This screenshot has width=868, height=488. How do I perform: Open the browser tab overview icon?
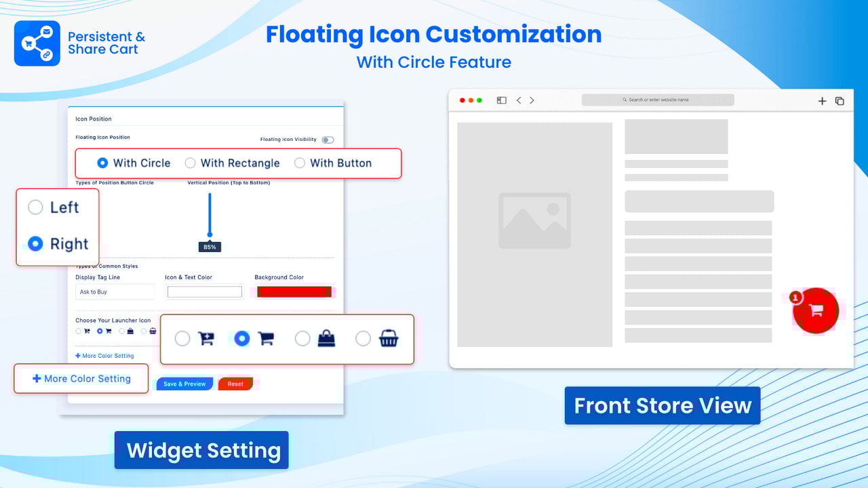pyautogui.click(x=840, y=101)
